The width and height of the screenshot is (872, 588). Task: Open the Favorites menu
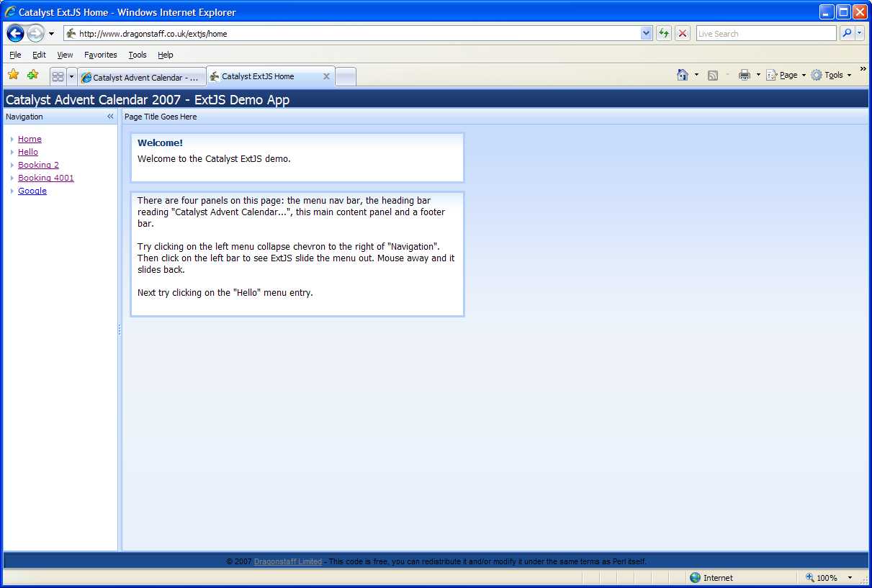coord(100,55)
